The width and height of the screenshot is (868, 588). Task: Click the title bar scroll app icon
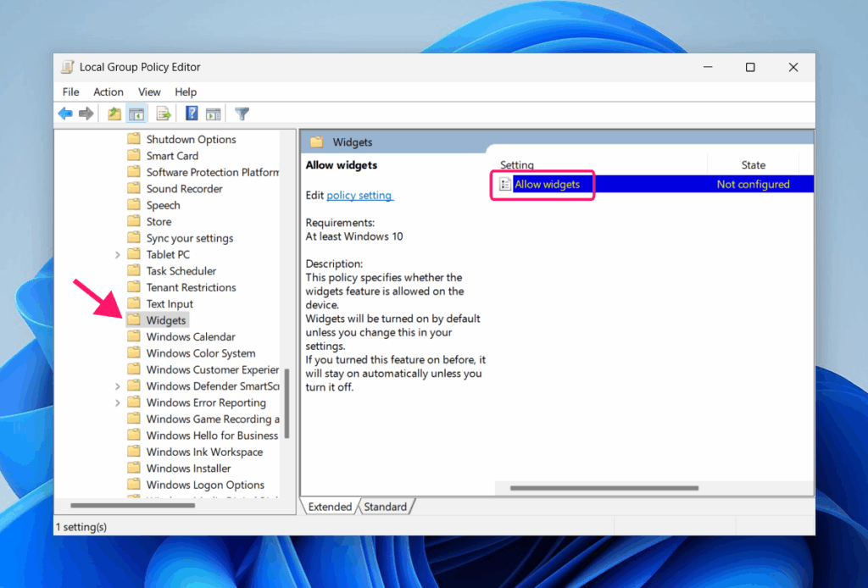coord(67,67)
